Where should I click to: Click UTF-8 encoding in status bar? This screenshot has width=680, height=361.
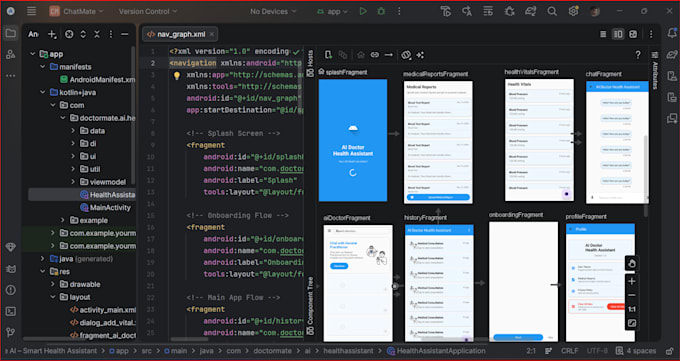tap(598, 351)
